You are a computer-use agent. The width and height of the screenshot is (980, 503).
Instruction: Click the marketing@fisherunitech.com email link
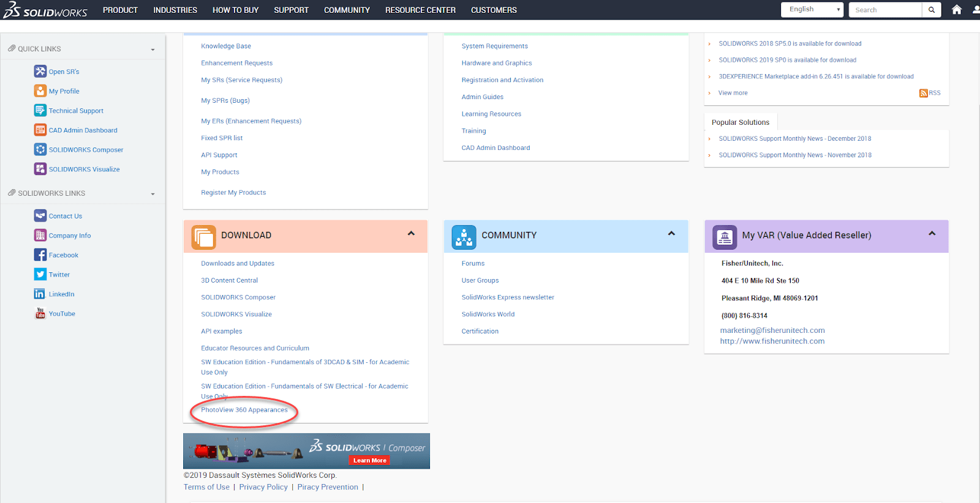(772, 330)
